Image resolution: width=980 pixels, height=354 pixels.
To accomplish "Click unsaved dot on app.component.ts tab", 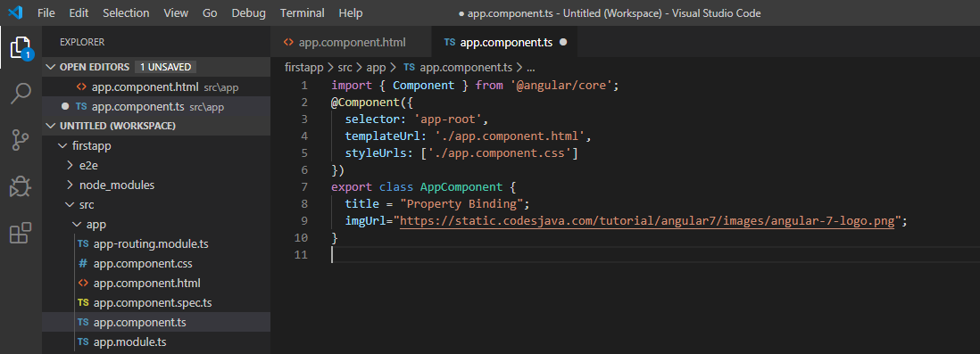I will pos(563,43).
